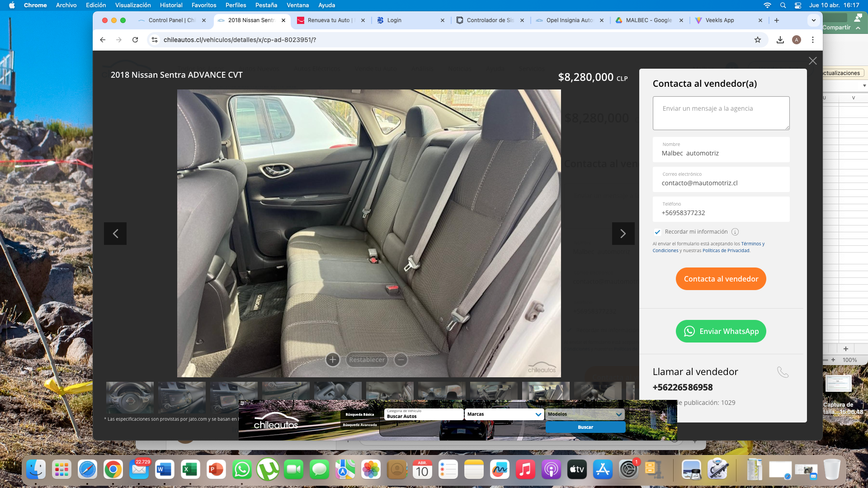Click the Enviar WhatsApp button
The image size is (868, 488).
pos(721,331)
